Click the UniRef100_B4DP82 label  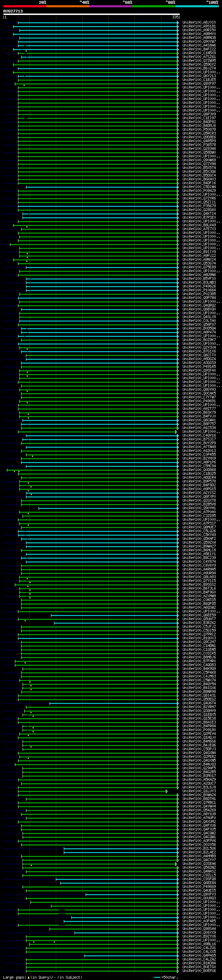pyautogui.click(x=199, y=122)
